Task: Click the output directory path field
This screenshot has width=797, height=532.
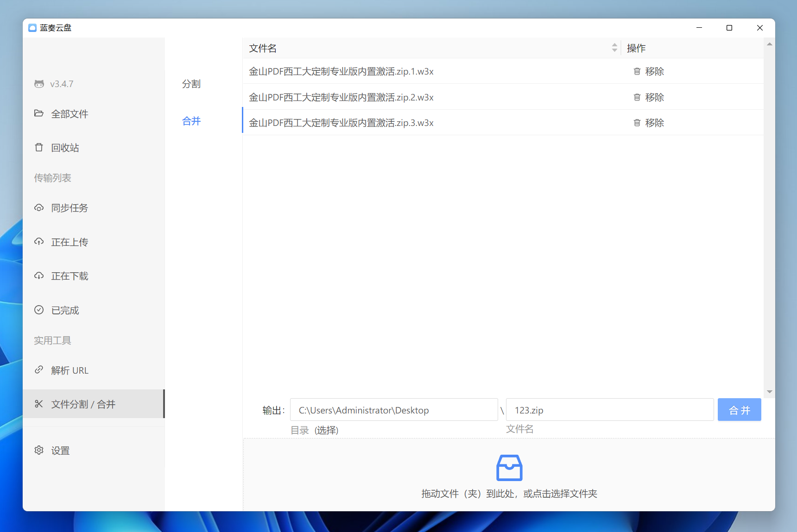Action: pyautogui.click(x=394, y=410)
